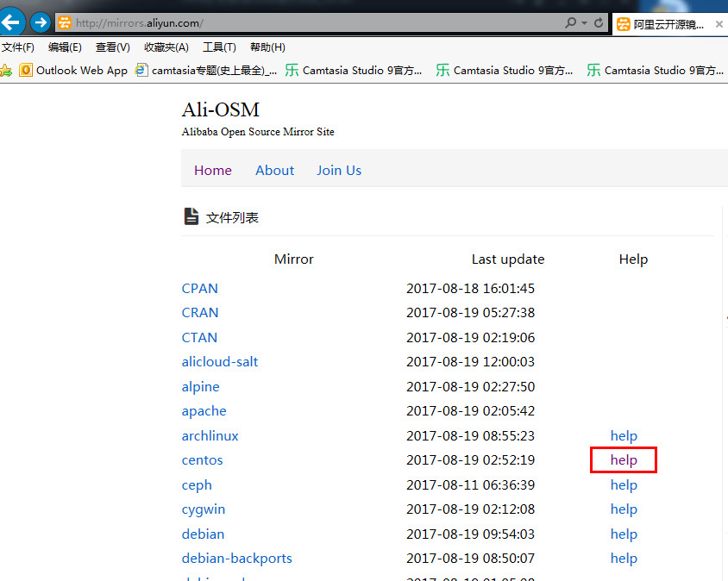Image resolution: width=728 pixels, height=581 pixels.
Task: Click help link for archlinux
Action: coord(624,436)
